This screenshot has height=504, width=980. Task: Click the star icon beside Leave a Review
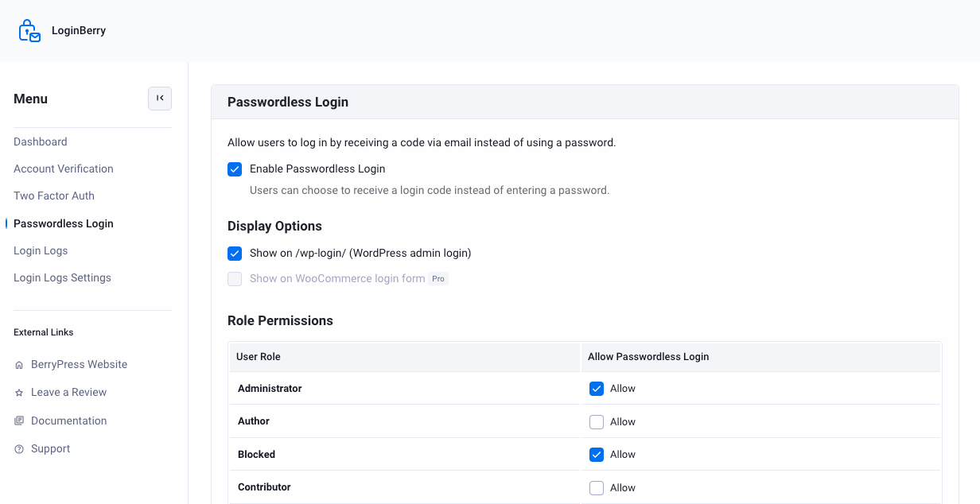pos(19,393)
